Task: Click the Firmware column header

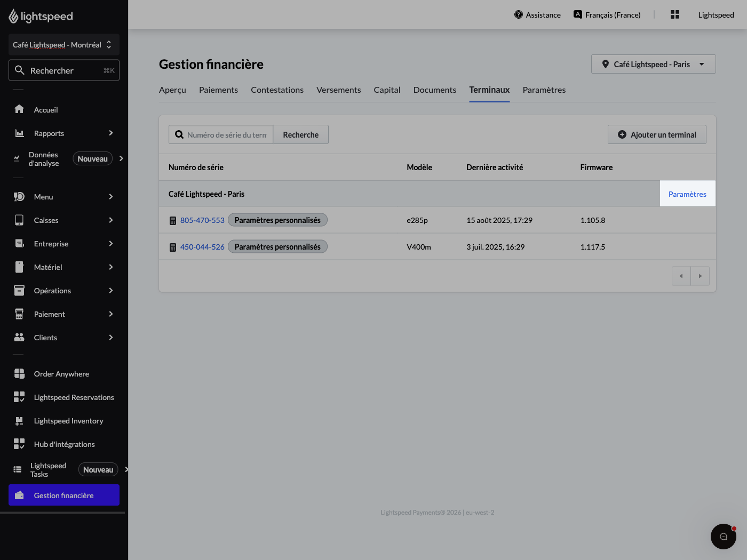Action: pos(597,167)
